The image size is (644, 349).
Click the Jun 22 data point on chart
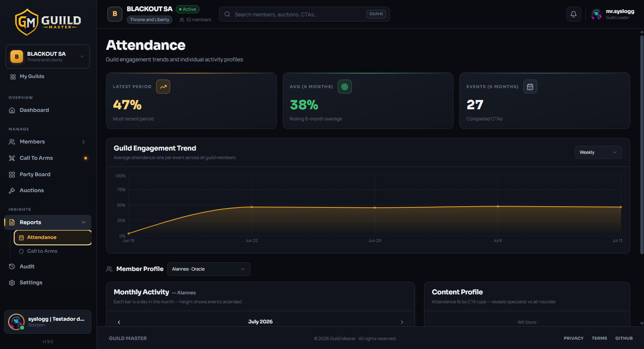252,207
